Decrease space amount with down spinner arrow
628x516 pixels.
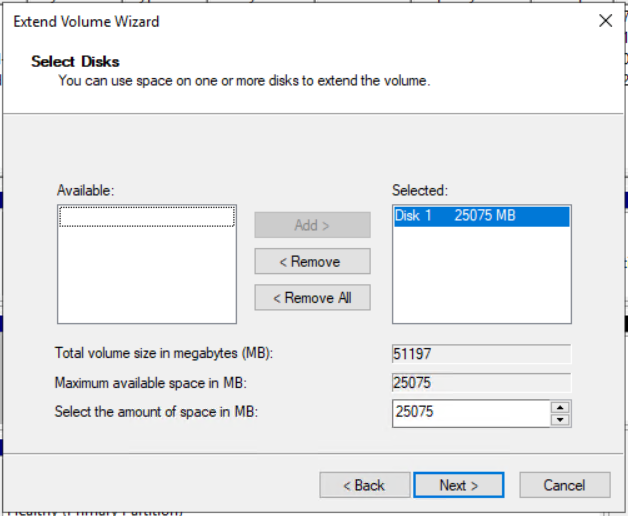tap(560, 418)
